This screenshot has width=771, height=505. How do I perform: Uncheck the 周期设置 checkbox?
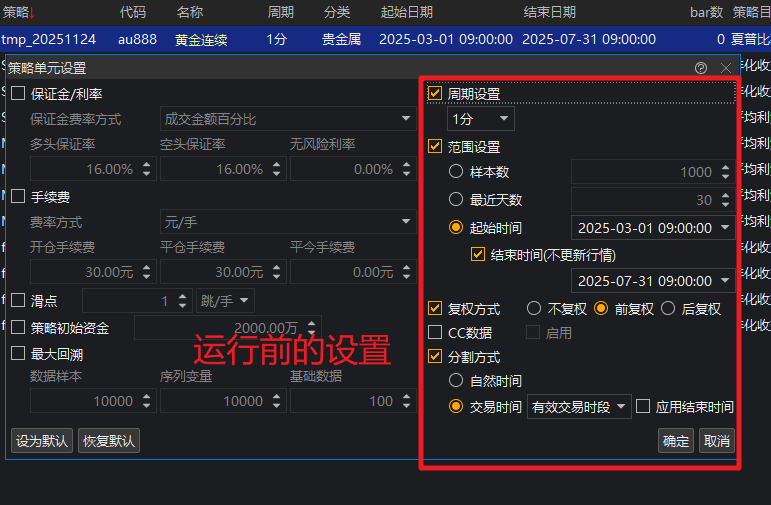pos(435,93)
